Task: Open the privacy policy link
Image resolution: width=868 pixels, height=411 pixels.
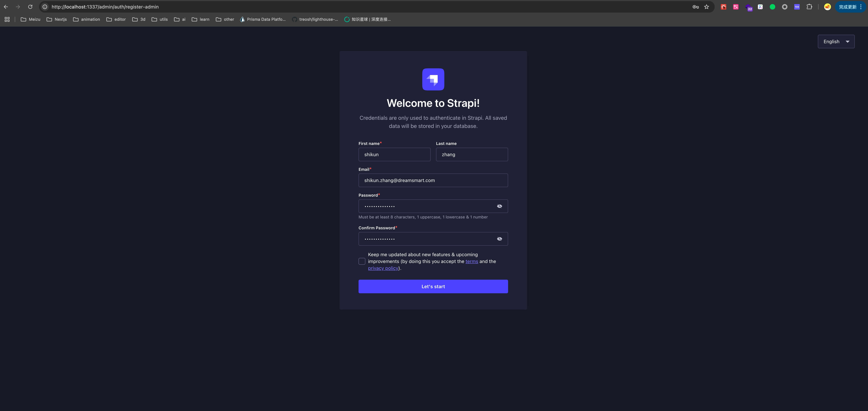Action: (x=383, y=268)
